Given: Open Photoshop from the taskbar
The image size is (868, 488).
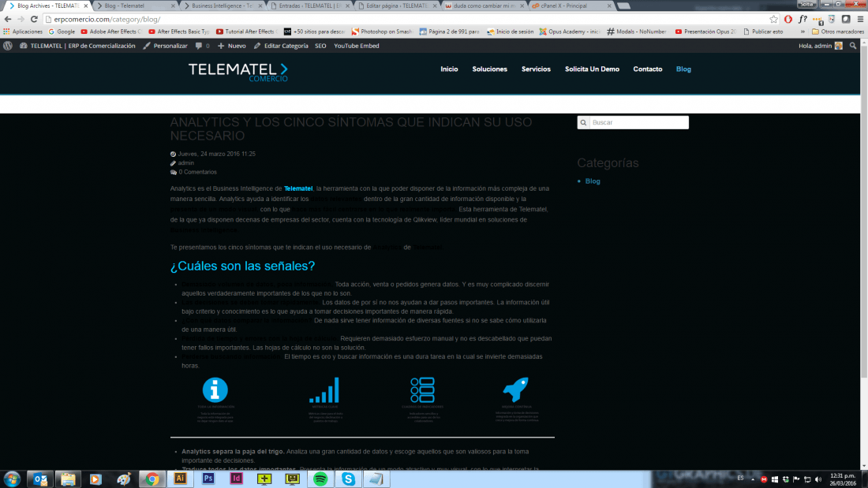Looking at the screenshot, I should [208, 479].
